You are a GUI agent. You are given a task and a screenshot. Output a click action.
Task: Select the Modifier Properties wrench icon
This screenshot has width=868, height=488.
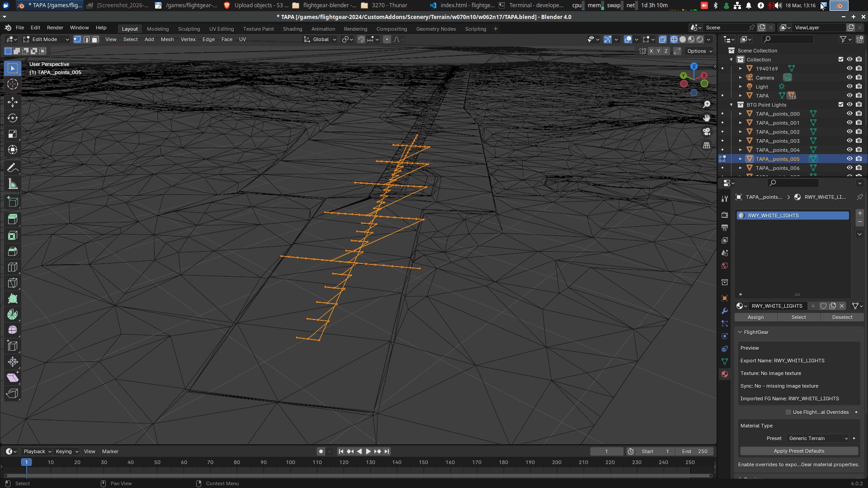[x=725, y=311]
